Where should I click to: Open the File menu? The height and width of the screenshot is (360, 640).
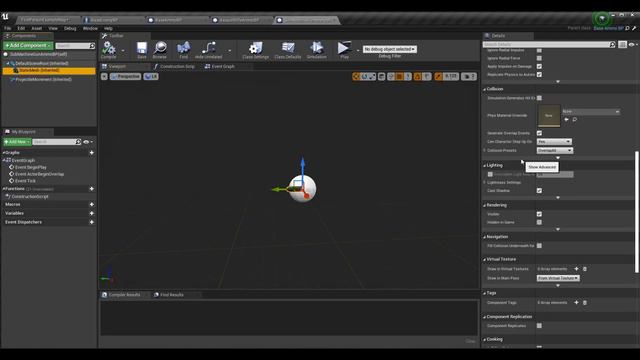8,28
